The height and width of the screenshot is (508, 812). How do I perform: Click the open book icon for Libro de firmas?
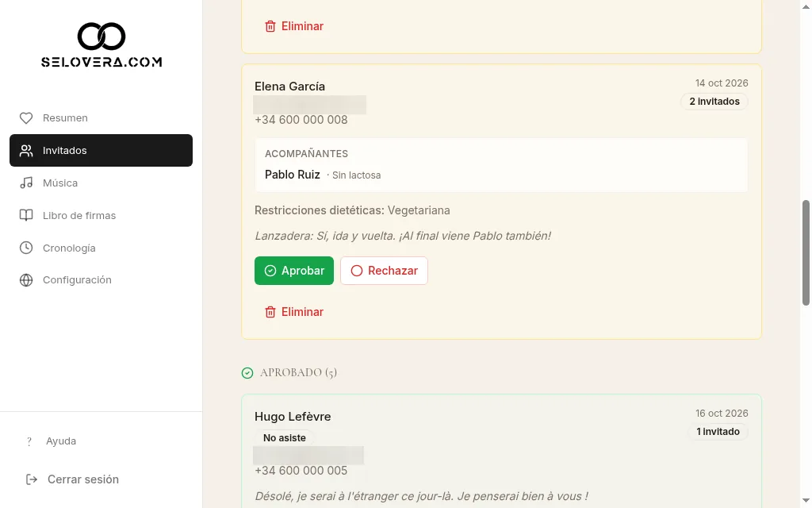point(26,215)
